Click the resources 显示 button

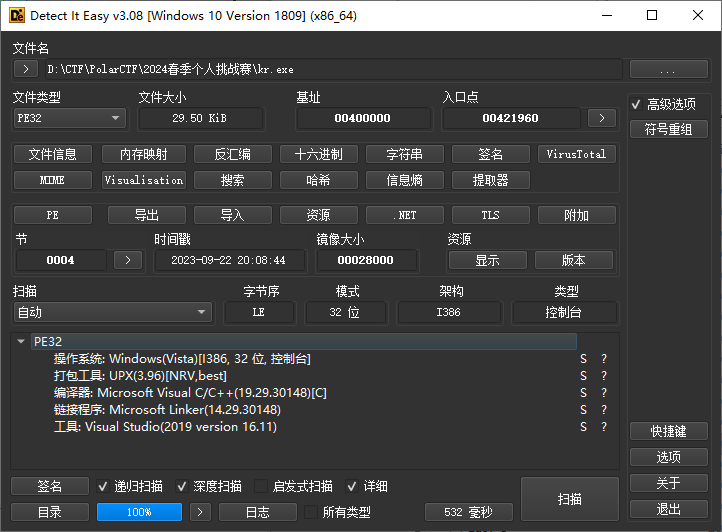(x=488, y=260)
